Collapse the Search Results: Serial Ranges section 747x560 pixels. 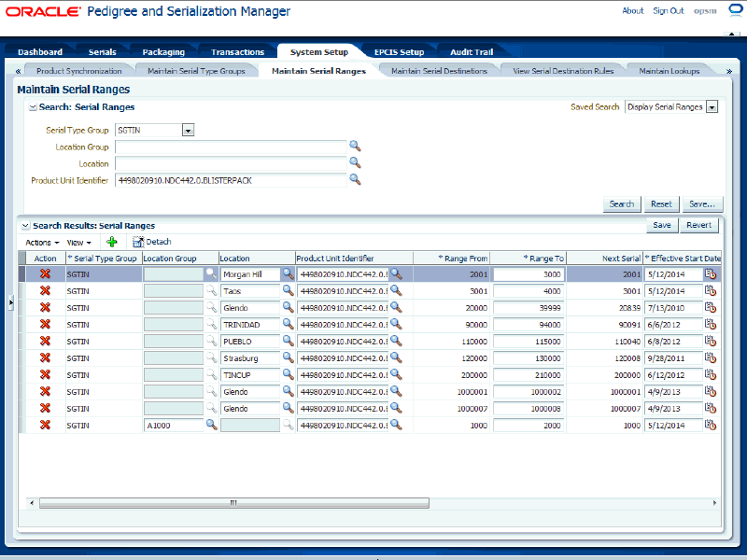(x=26, y=226)
